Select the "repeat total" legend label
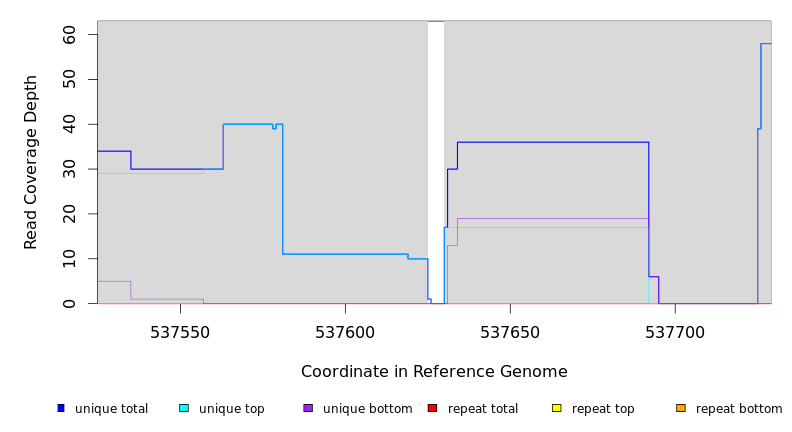The width and height of the screenshot is (792, 432). click(x=483, y=409)
